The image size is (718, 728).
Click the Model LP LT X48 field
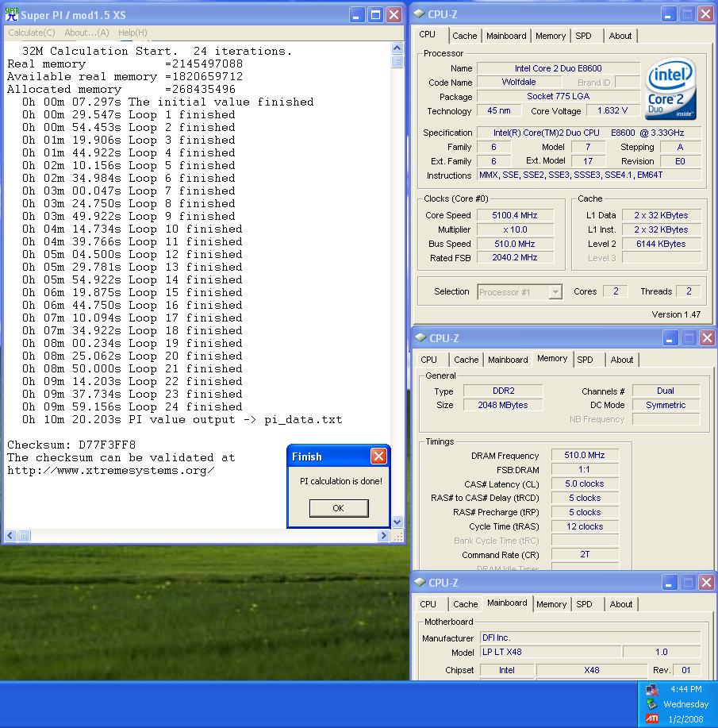click(x=550, y=652)
